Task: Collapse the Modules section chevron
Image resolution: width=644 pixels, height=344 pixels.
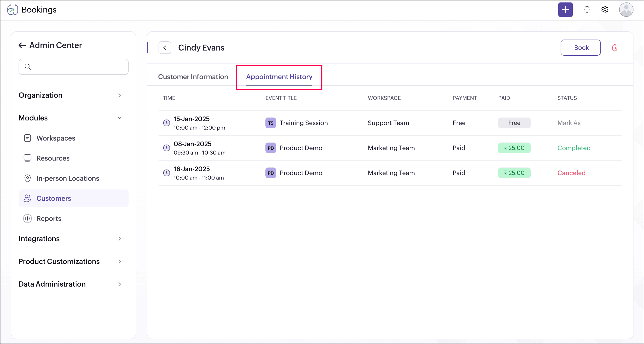Action: click(120, 118)
